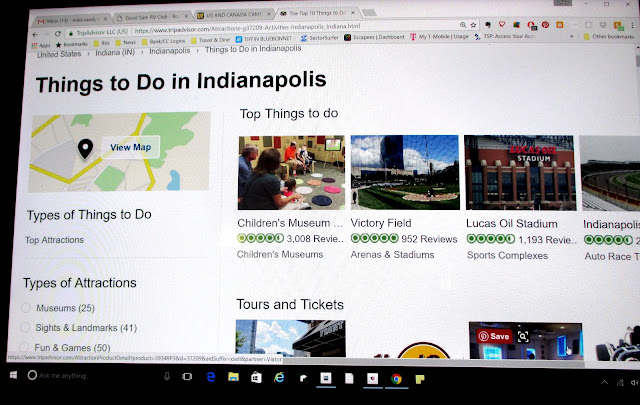This screenshot has width=640, height=405.
Task: Open the Victory Field photo thumbnail
Action: tap(405, 173)
